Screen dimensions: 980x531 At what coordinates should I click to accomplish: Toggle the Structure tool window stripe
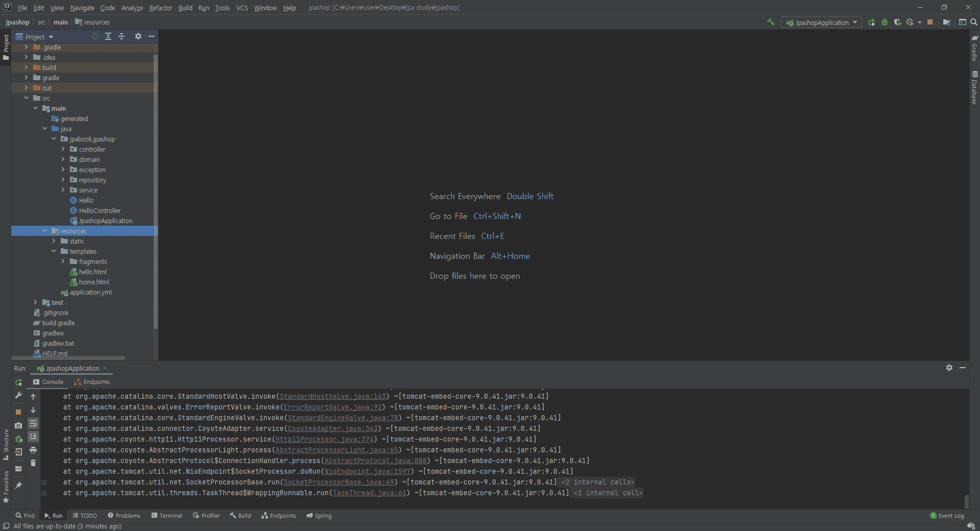tap(6, 444)
